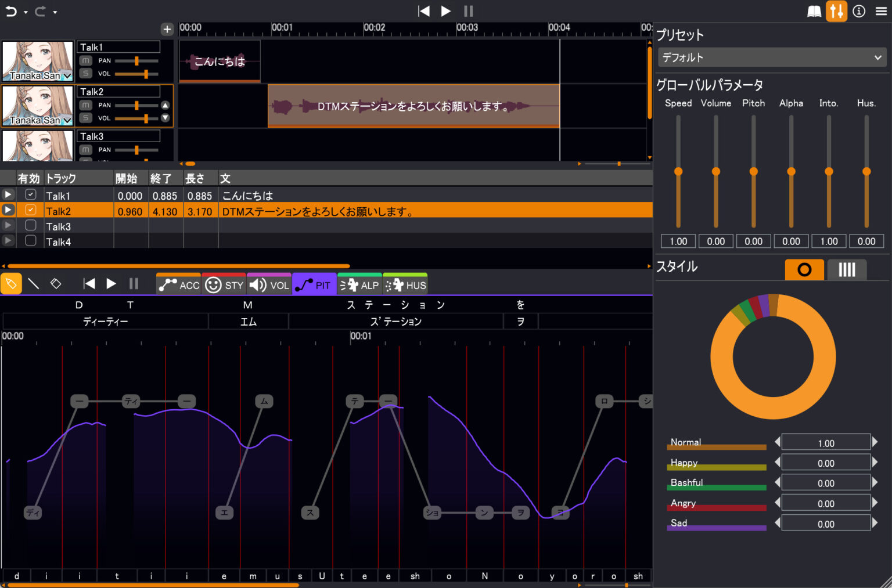This screenshot has height=588, width=892.
Task: Select the line drawing tool
Action: coord(34,284)
